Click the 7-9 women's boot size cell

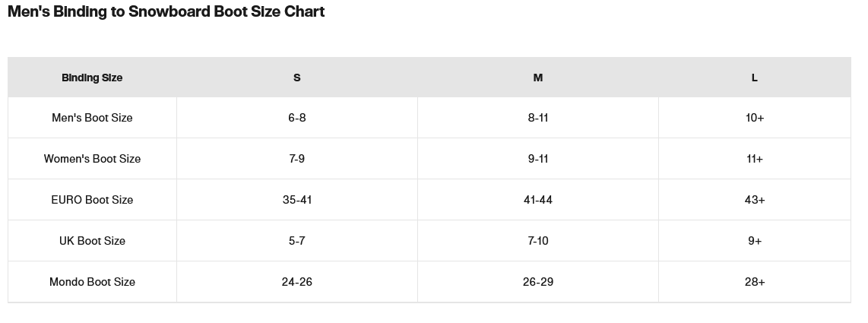pyautogui.click(x=297, y=159)
